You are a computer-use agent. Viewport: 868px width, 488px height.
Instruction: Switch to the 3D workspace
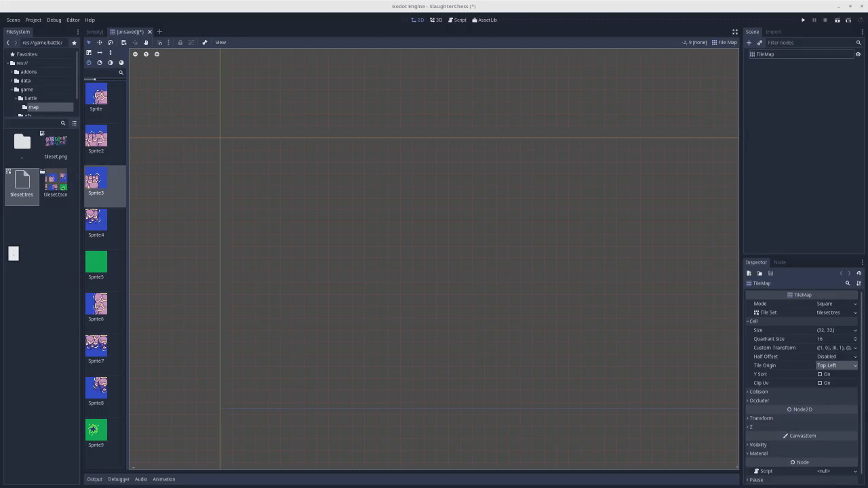click(436, 20)
